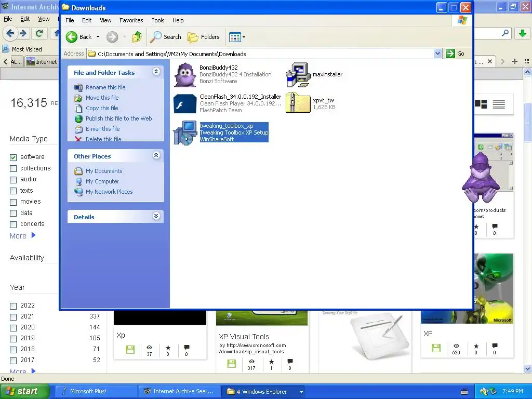Switch to Internet Archive Search taskbar button
This screenshot has width=532, height=399.
pos(179,392)
